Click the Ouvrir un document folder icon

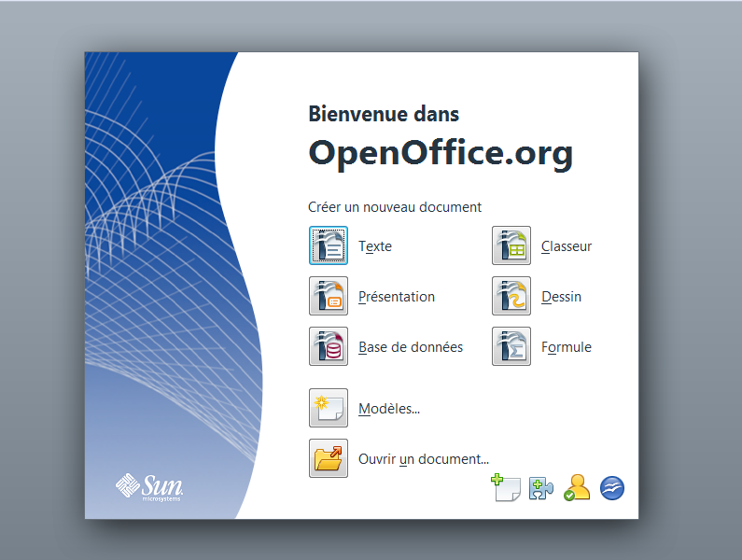(329, 458)
